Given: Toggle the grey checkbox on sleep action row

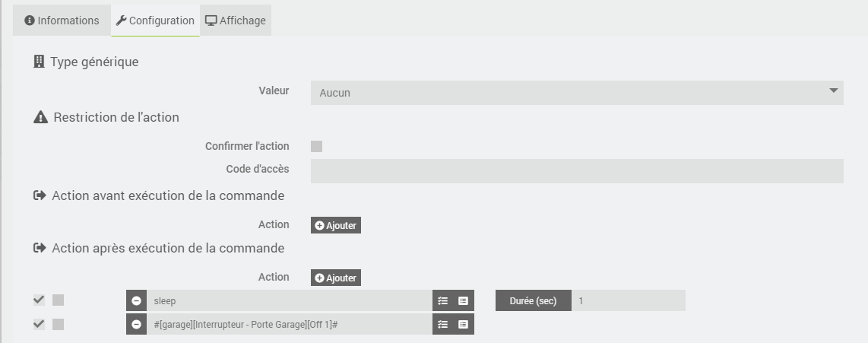Looking at the screenshot, I should (x=58, y=300).
